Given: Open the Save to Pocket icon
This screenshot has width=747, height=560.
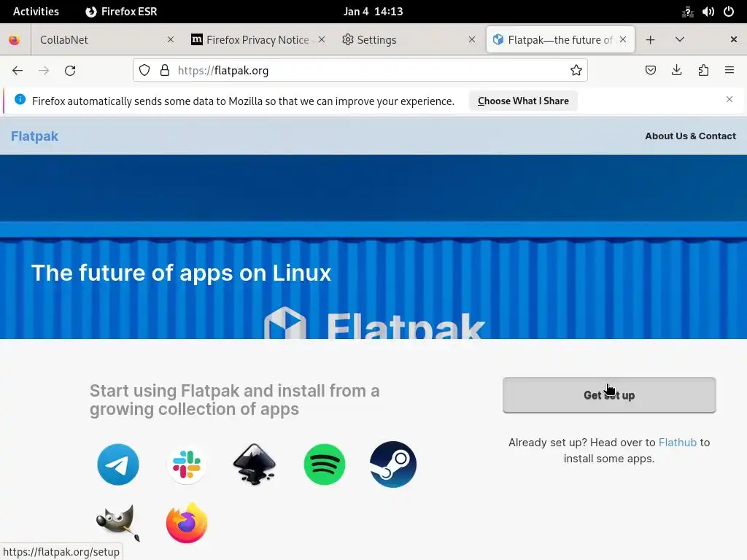Looking at the screenshot, I should pyautogui.click(x=650, y=71).
